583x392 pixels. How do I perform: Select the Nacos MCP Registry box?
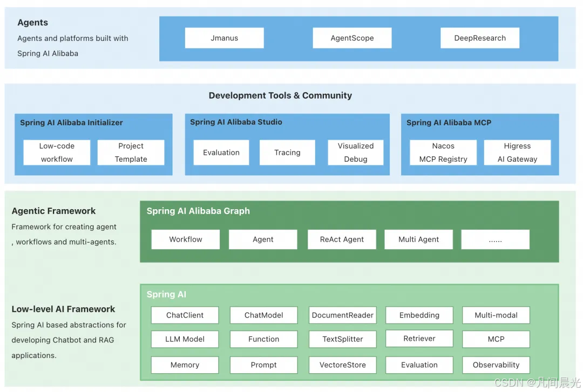coord(443,153)
